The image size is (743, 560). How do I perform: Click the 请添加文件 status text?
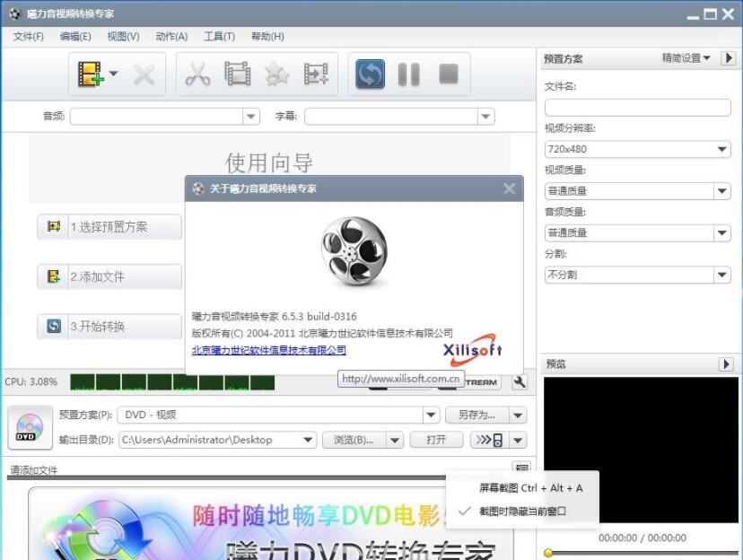[33, 470]
